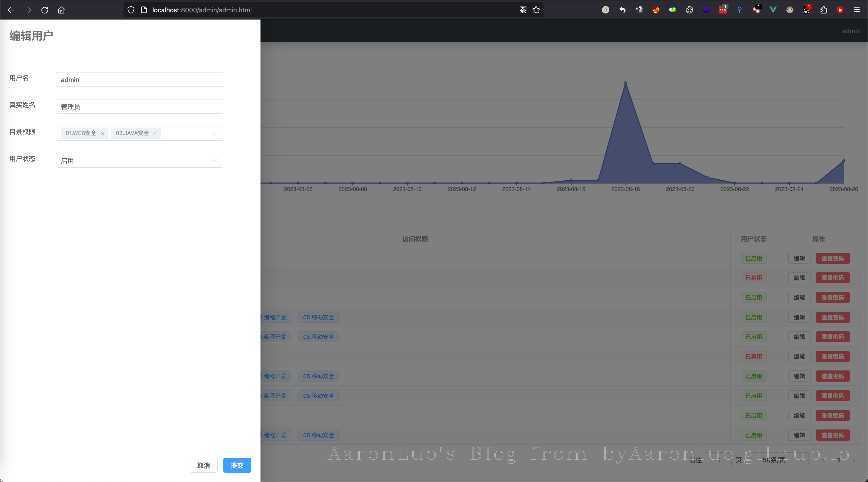This screenshot has height=482, width=868.
Task: Open the red shield lock extension
Action: [x=840, y=10]
